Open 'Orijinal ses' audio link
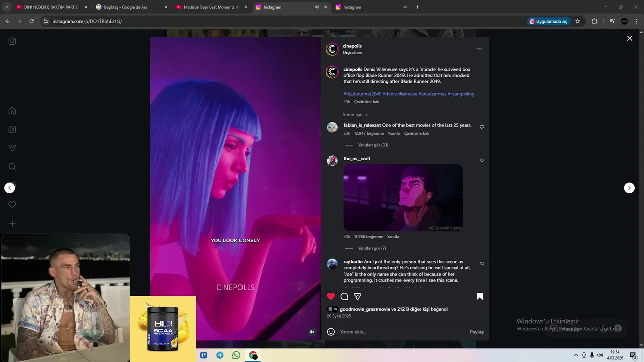The image size is (644, 362). [x=352, y=53]
